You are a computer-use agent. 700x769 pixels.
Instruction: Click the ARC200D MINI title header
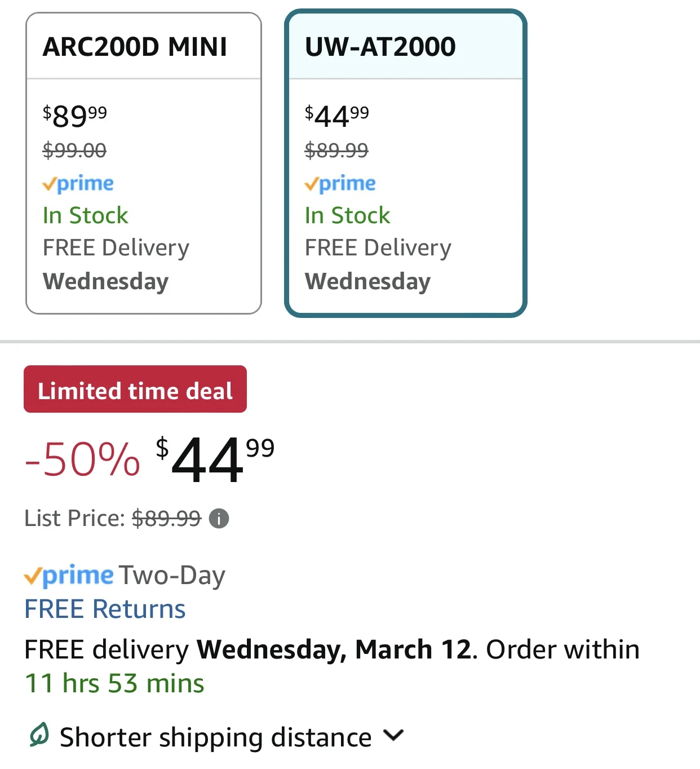pyautogui.click(x=135, y=47)
